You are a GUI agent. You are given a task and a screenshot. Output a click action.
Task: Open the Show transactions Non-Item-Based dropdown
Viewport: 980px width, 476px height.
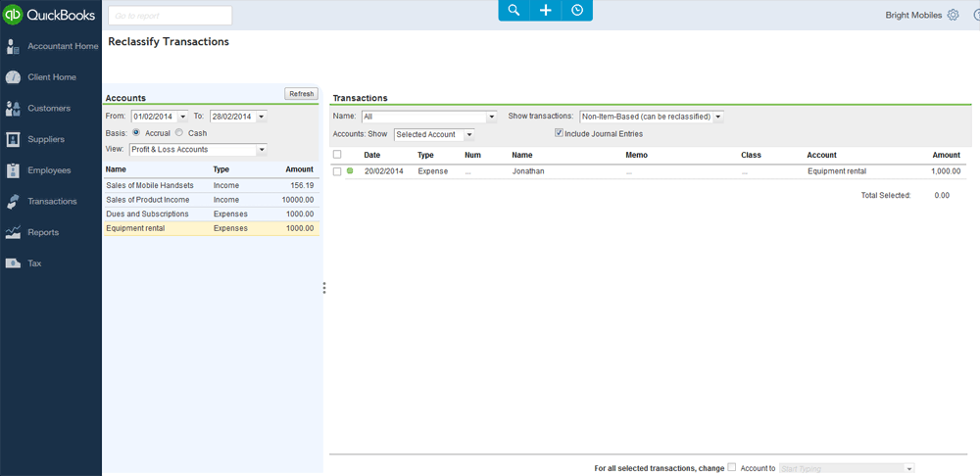click(718, 117)
